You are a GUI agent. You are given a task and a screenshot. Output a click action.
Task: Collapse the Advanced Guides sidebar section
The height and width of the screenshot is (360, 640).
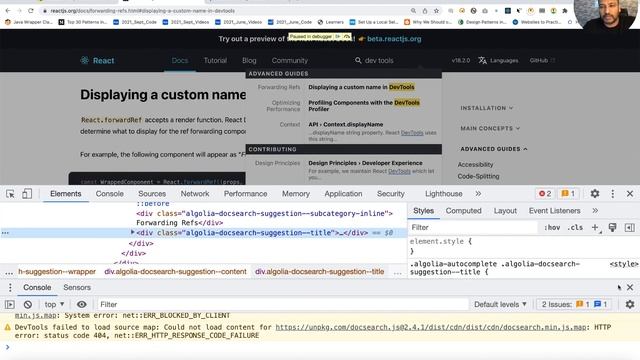pyautogui.click(x=494, y=149)
